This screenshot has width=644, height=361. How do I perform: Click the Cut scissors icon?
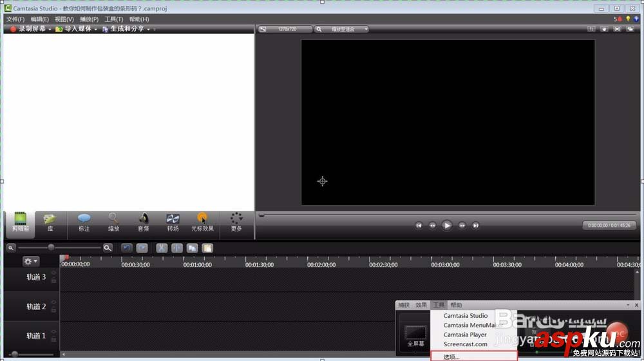(x=162, y=248)
